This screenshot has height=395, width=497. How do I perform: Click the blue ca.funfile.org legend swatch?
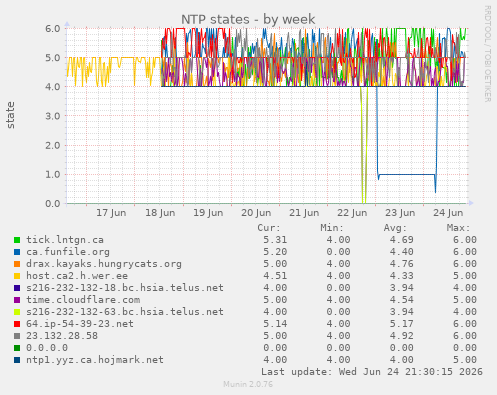(x=17, y=252)
